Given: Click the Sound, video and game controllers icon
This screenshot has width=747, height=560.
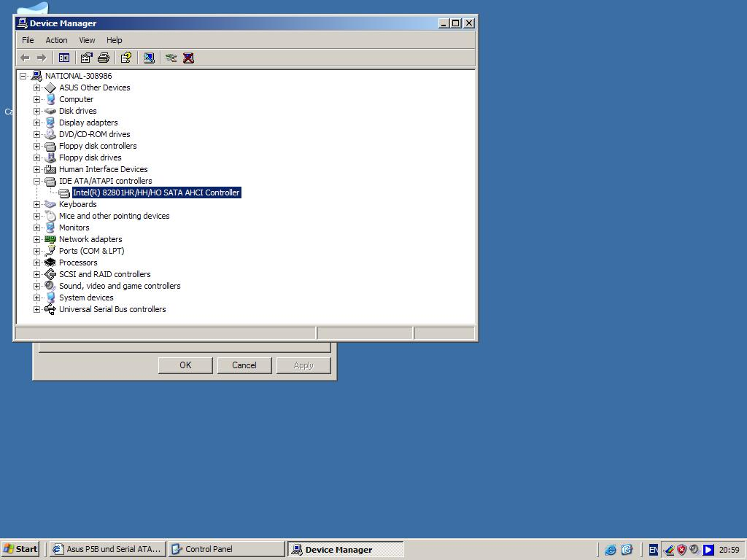Looking at the screenshot, I should click(x=50, y=286).
